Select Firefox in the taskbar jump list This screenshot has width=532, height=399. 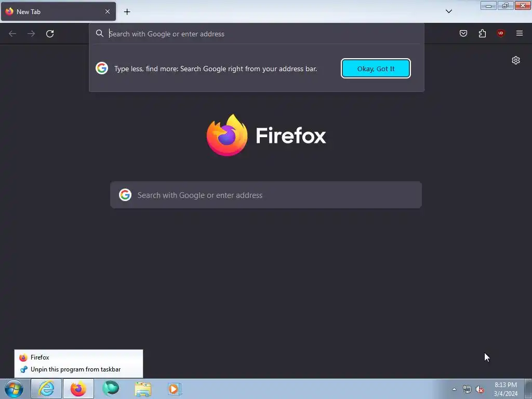pos(78,357)
